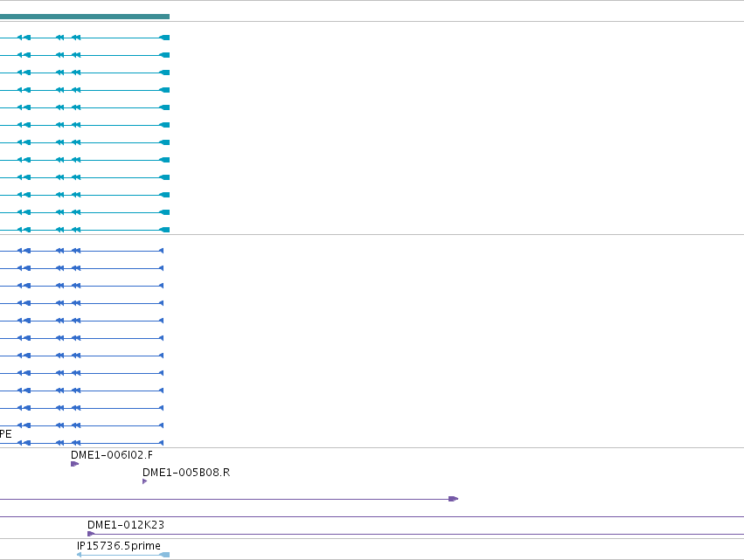The width and height of the screenshot is (744, 560).
Task: Select the DME1-005B08.R label
Action: pos(186,473)
